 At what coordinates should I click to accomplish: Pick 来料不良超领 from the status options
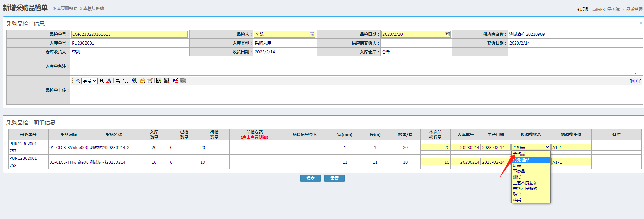[x=525, y=189]
